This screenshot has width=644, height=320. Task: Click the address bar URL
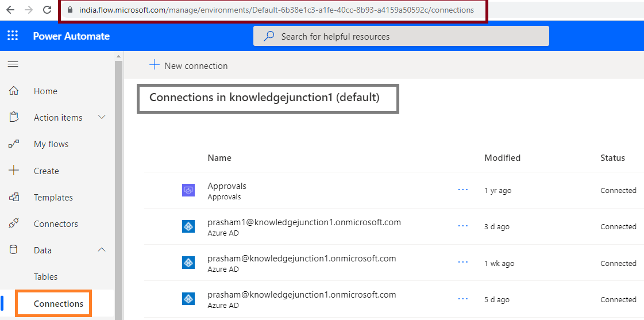(276, 9)
